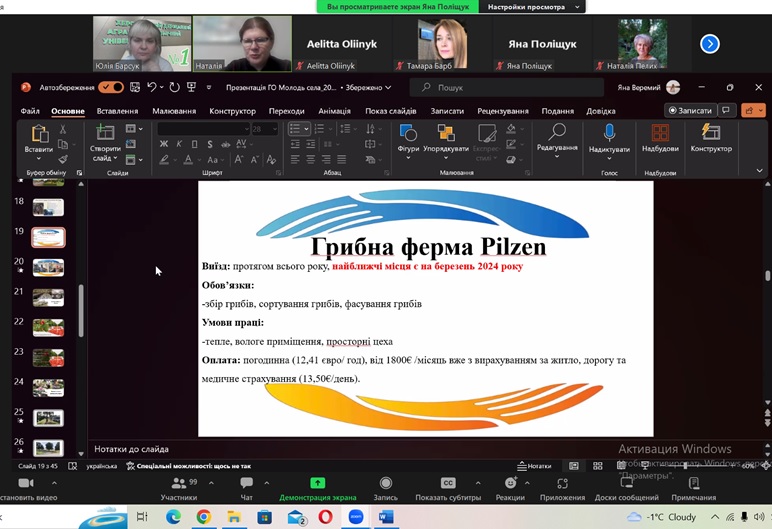Open the Показ слайдів tab
This screenshot has height=529, width=772.
pyautogui.click(x=390, y=111)
